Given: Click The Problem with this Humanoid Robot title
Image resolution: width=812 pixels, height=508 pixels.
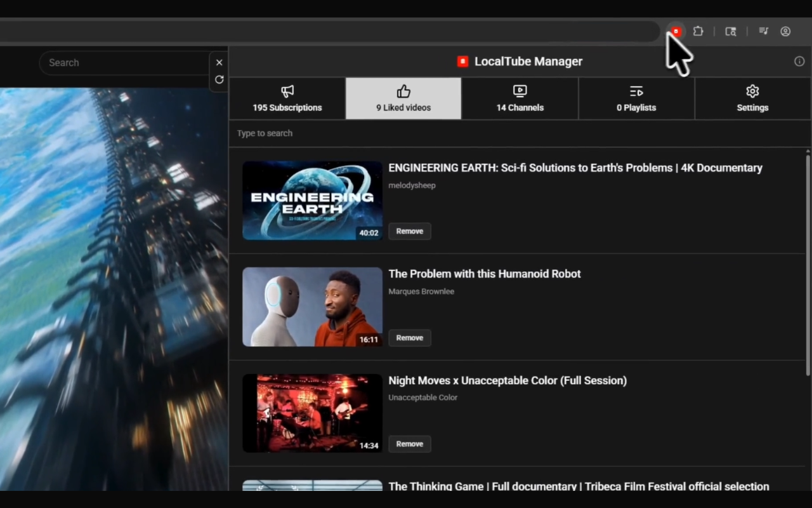Looking at the screenshot, I should [x=485, y=274].
